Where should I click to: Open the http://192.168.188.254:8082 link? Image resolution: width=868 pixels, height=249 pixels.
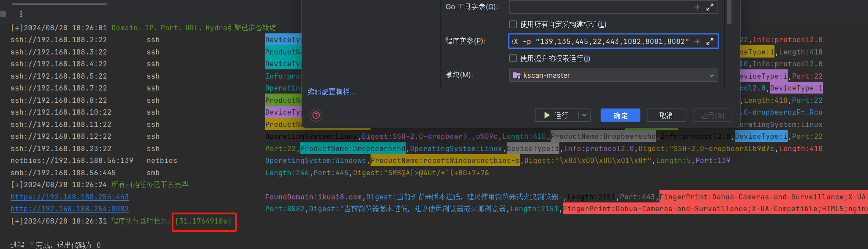point(70,209)
